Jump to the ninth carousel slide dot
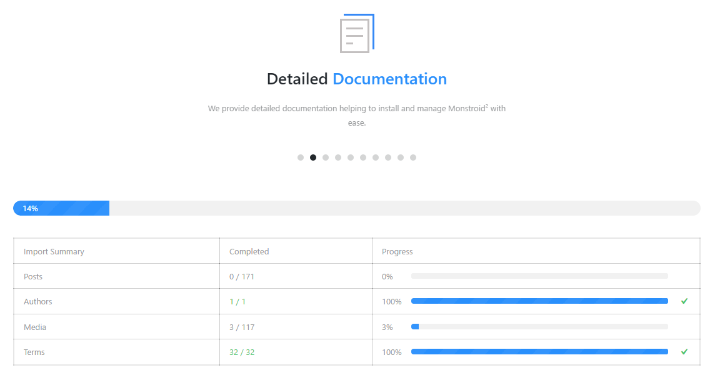This screenshot has height=380, width=720. 400,157
